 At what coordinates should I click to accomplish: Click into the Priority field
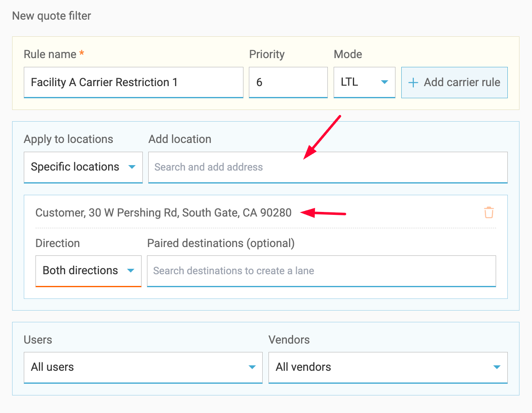tap(288, 82)
